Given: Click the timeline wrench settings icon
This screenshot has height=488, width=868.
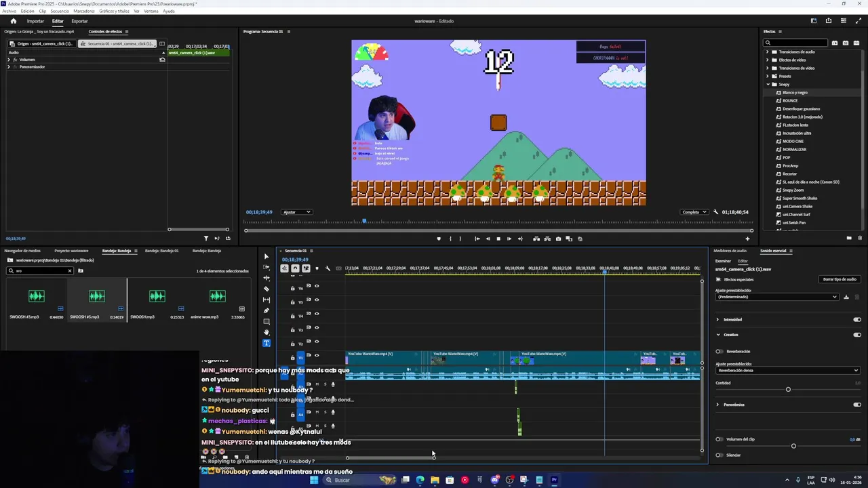Looking at the screenshot, I should (x=328, y=268).
